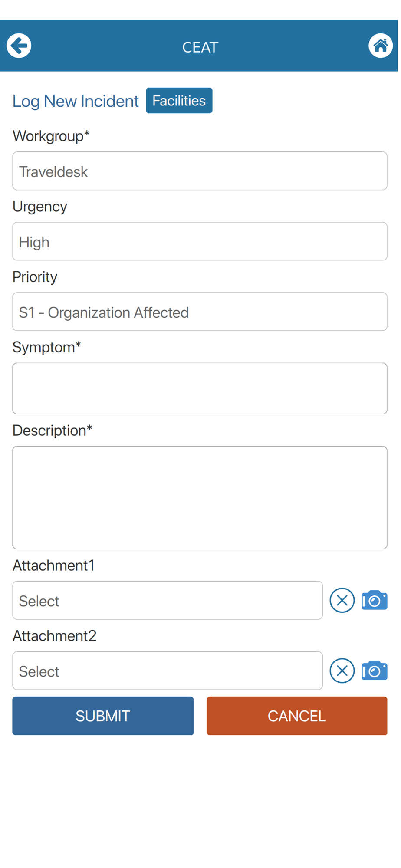
Task: Change the Priority S1 - Organization Affected selection
Action: tap(200, 312)
